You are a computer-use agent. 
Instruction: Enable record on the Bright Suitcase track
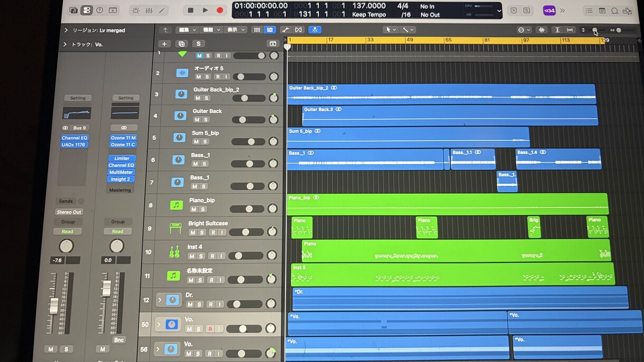pyautogui.click(x=213, y=232)
